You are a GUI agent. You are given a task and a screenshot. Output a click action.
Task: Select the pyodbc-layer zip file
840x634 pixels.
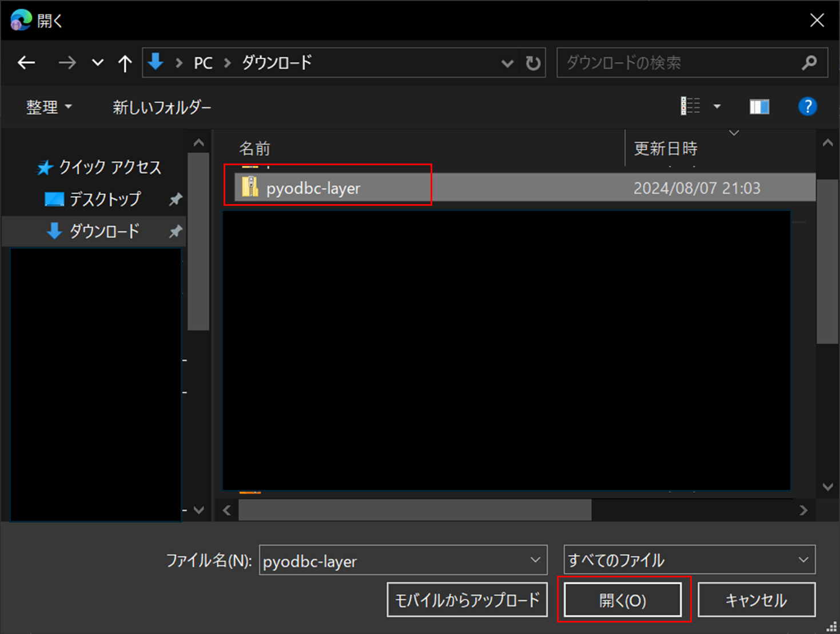tap(525, 188)
